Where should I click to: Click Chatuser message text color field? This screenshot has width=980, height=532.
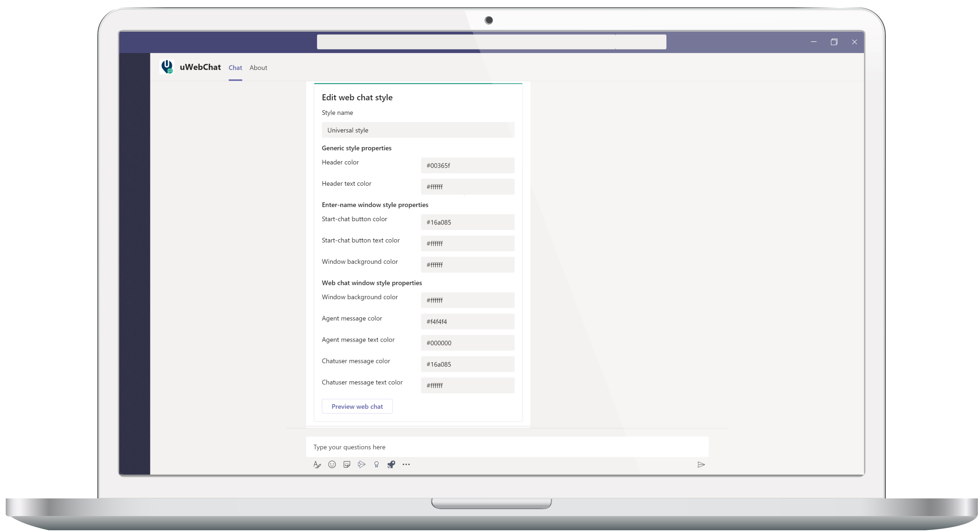[x=468, y=385]
